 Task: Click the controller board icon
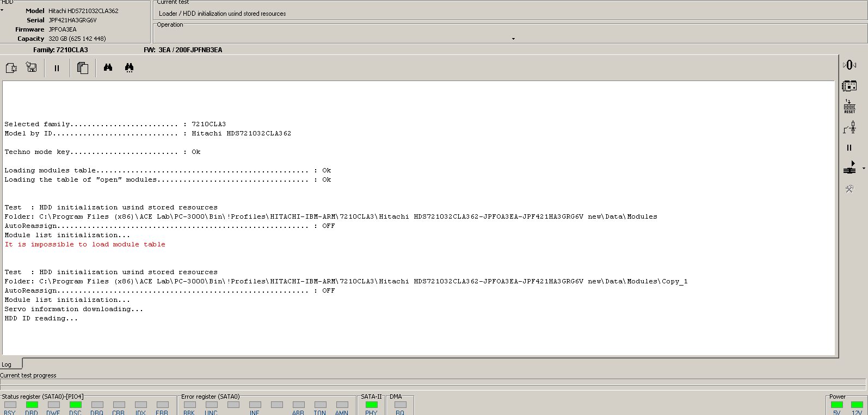(x=849, y=85)
